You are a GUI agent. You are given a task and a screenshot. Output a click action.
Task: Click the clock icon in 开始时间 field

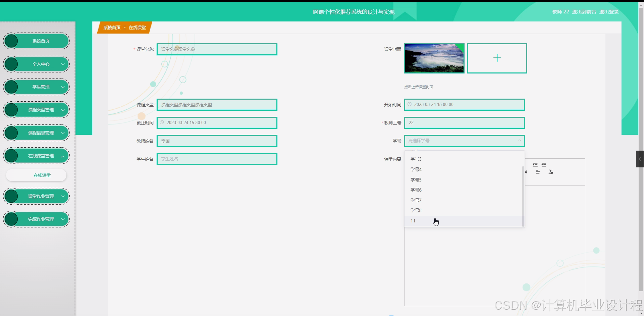(x=410, y=104)
